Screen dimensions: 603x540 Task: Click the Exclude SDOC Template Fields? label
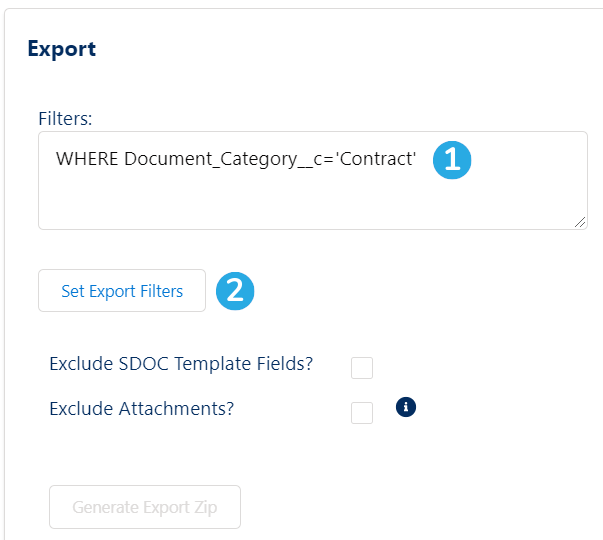pyautogui.click(x=181, y=363)
